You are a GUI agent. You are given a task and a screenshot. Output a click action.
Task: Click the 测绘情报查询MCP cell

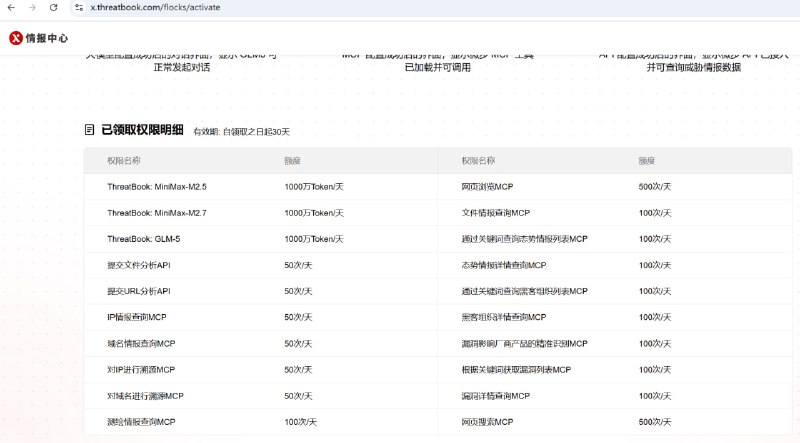click(x=141, y=422)
